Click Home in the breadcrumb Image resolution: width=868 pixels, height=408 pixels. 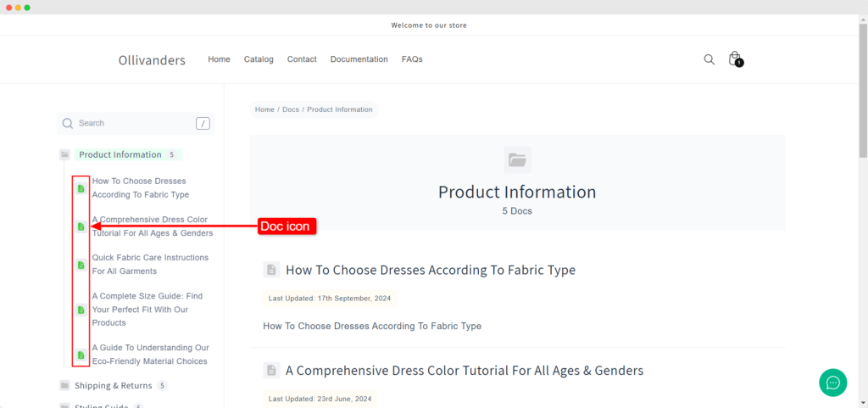264,109
